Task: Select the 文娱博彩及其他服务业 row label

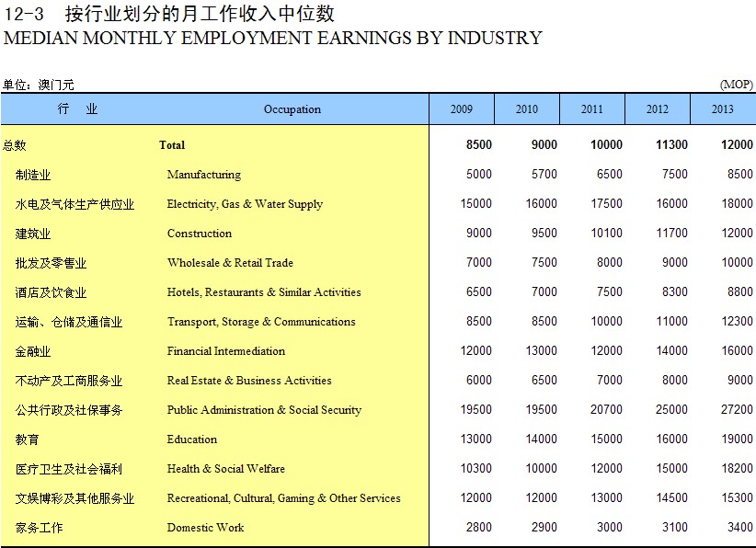Action: tap(74, 498)
